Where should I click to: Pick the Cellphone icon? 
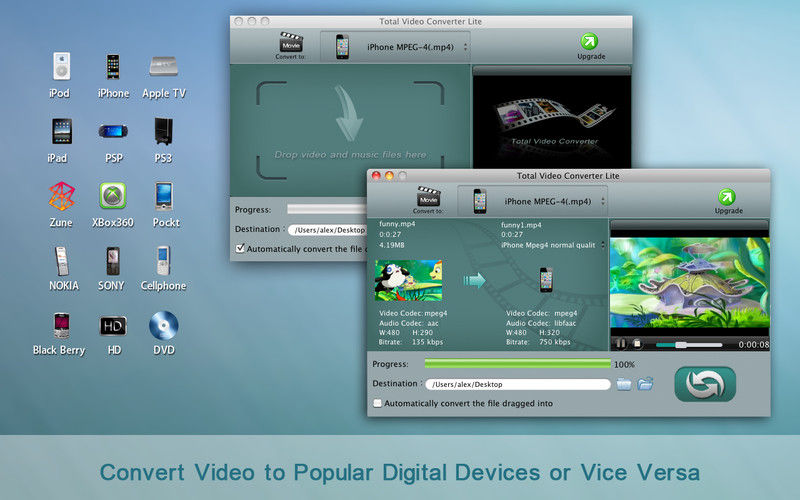click(163, 261)
